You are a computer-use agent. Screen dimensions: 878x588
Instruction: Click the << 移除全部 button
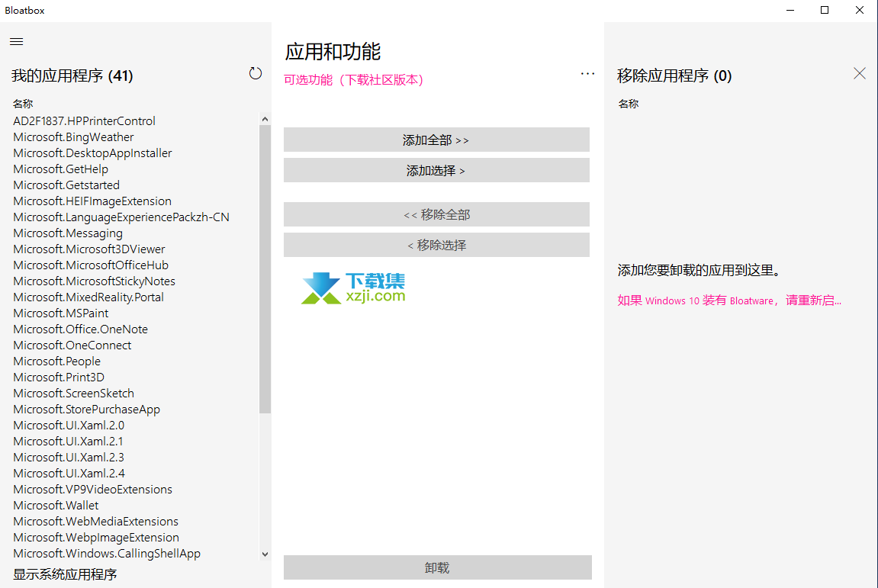436,214
